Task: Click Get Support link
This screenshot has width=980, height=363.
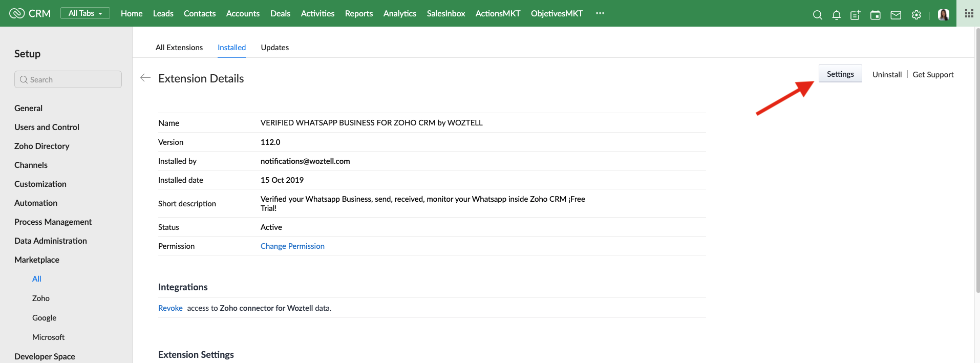Action: tap(933, 74)
